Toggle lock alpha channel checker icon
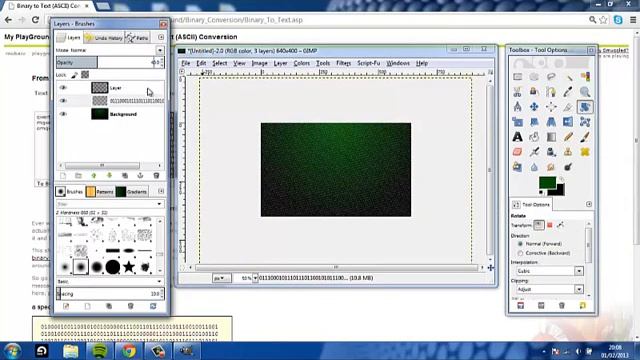 click(x=85, y=75)
